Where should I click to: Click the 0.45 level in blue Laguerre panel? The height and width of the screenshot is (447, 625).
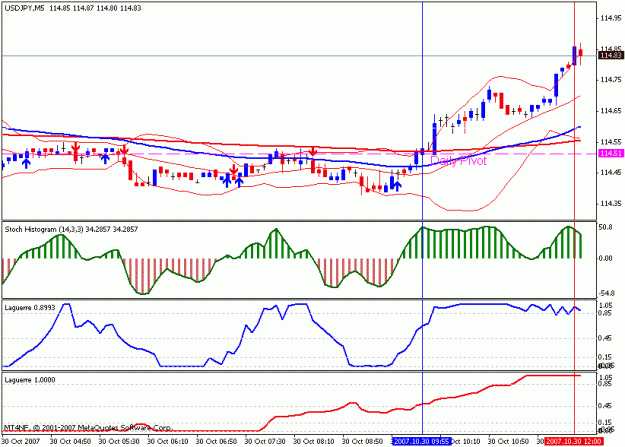click(605, 338)
